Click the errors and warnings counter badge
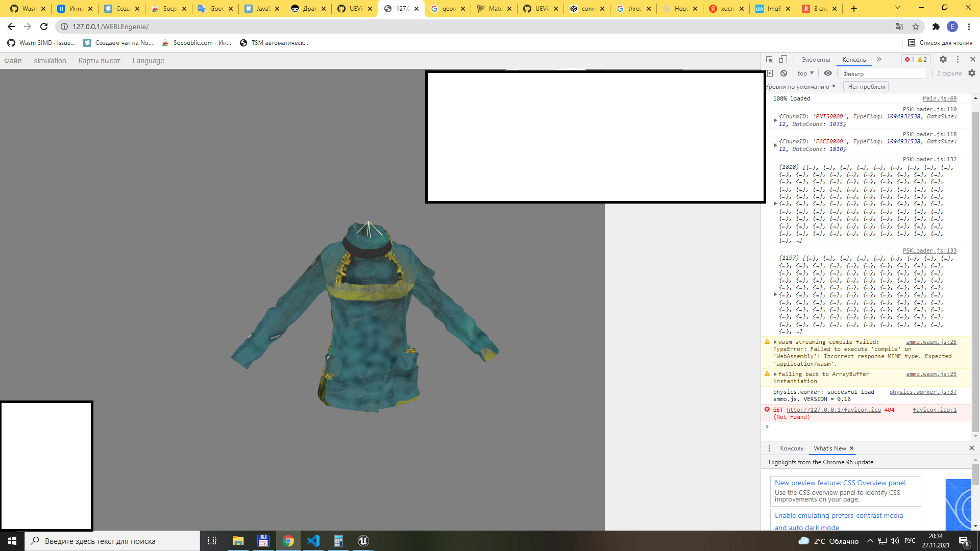Image resolution: width=980 pixels, height=551 pixels. coord(916,59)
